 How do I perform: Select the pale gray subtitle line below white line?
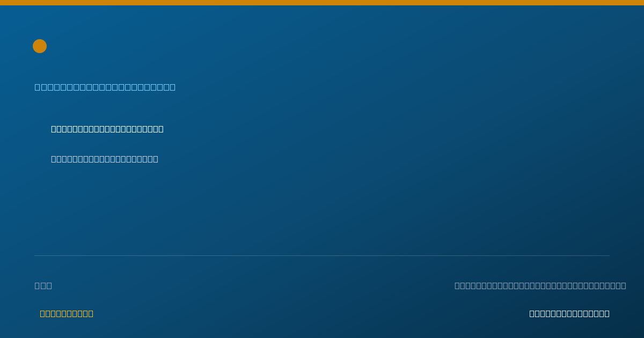(x=105, y=159)
